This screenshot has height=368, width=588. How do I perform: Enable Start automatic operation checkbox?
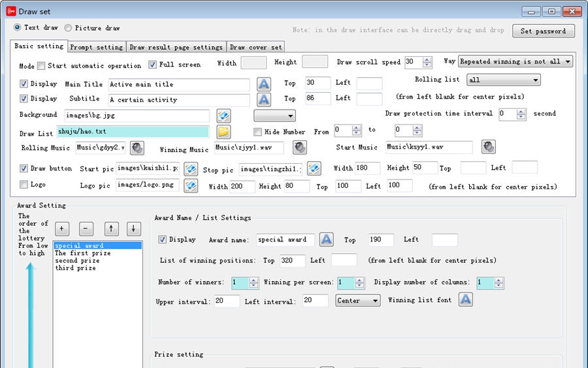coord(41,66)
